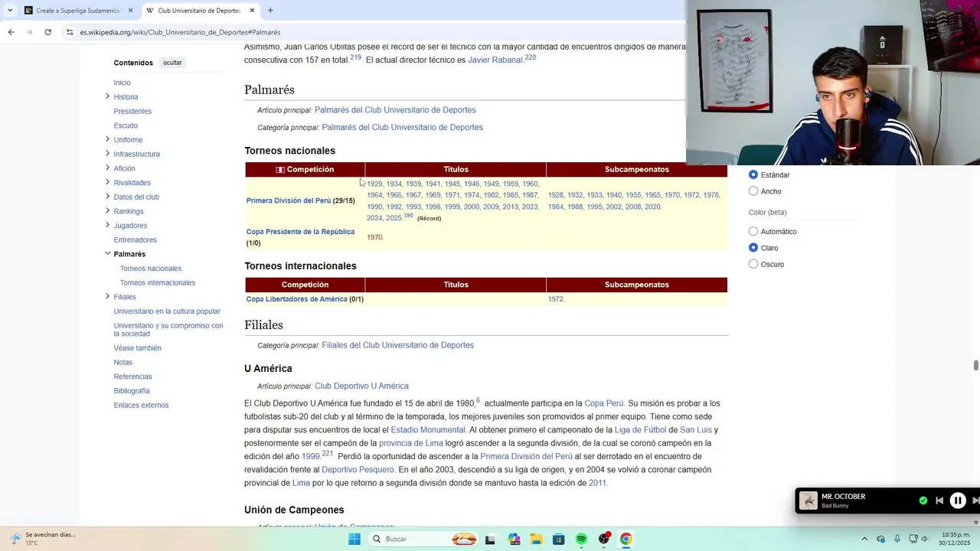Open File Explorer from the taskbar
This screenshot has width=980, height=551.
(536, 539)
